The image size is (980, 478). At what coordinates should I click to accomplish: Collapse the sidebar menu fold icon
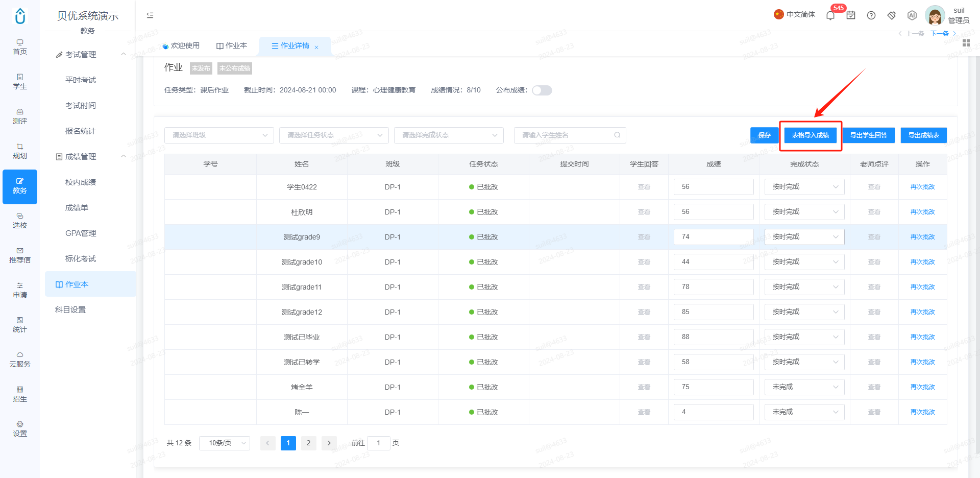click(x=150, y=15)
